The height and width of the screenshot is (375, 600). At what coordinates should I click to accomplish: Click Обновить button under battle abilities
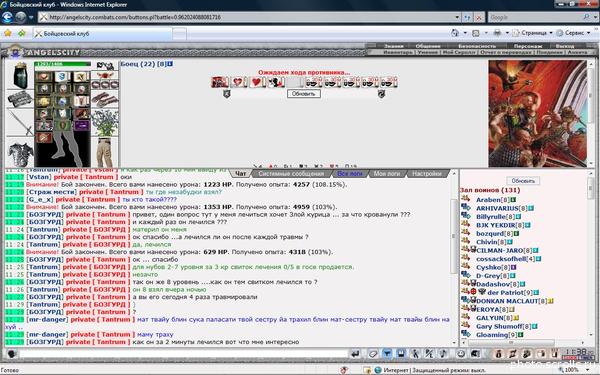(x=303, y=94)
